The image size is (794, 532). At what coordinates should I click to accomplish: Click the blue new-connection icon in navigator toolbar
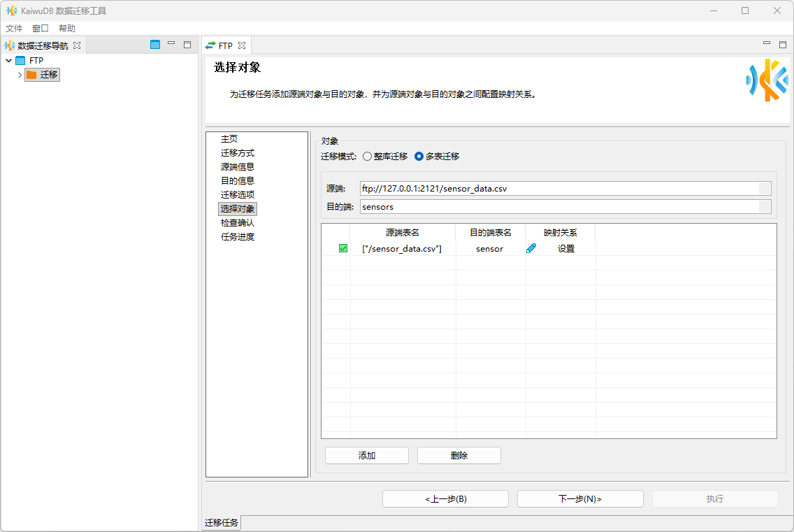(155, 45)
